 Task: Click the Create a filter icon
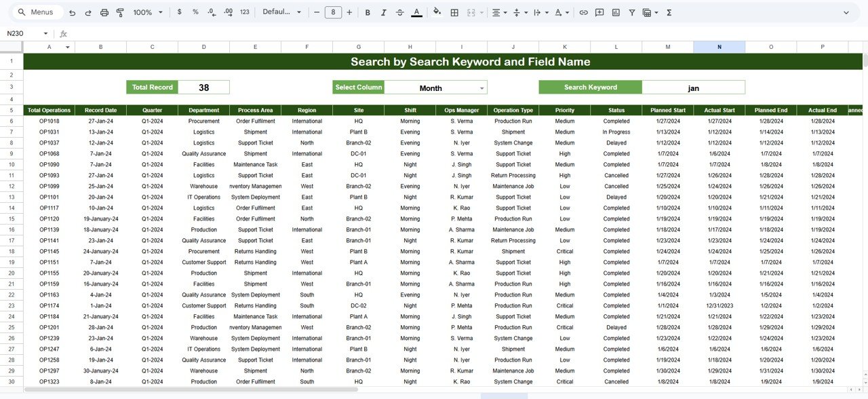(x=632, y=12)
